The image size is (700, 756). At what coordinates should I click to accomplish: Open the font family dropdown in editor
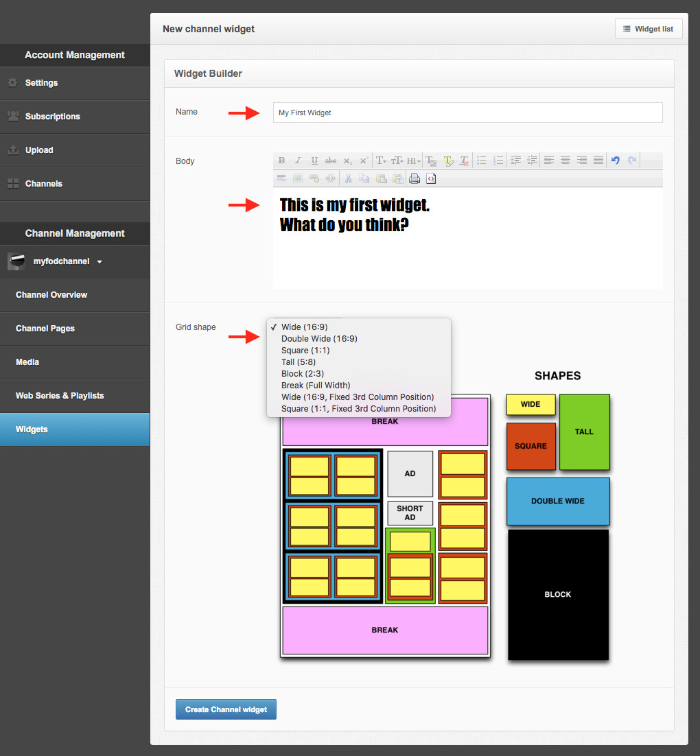(x=381, y=161)
